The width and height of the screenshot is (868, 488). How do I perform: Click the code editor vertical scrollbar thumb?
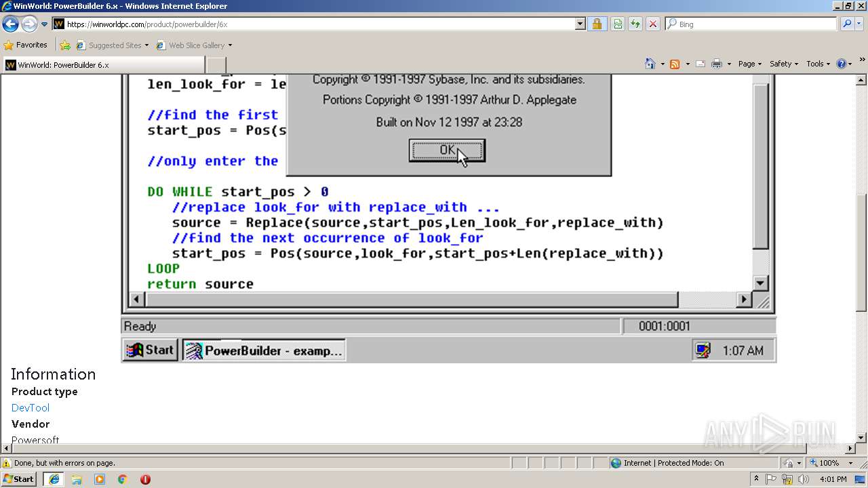pos(761,165)
